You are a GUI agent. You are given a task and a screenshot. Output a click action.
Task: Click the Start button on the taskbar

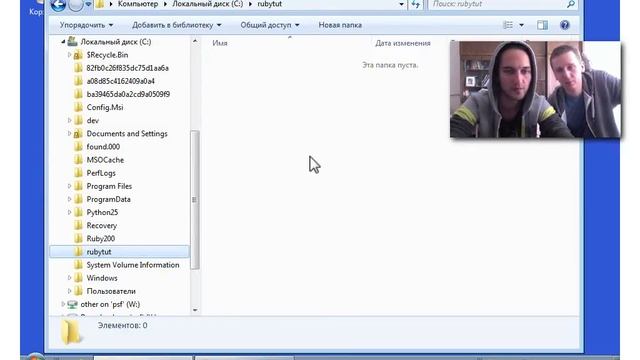tap(35, 357)
